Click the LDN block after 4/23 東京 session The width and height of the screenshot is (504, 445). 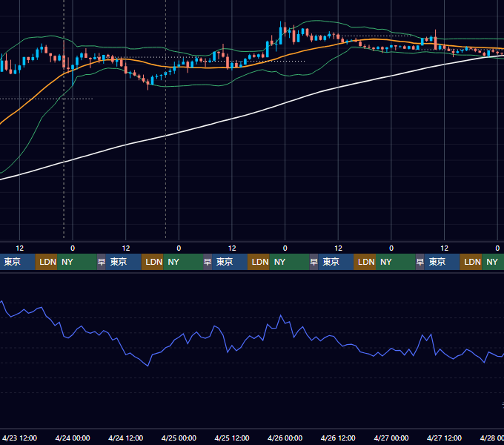46,262
